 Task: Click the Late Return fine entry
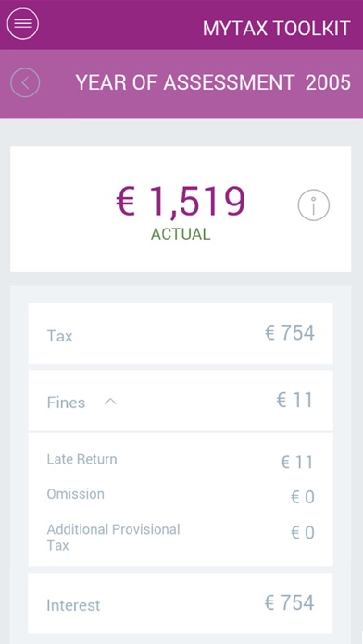pyautogui.click(x=181, y=461)
